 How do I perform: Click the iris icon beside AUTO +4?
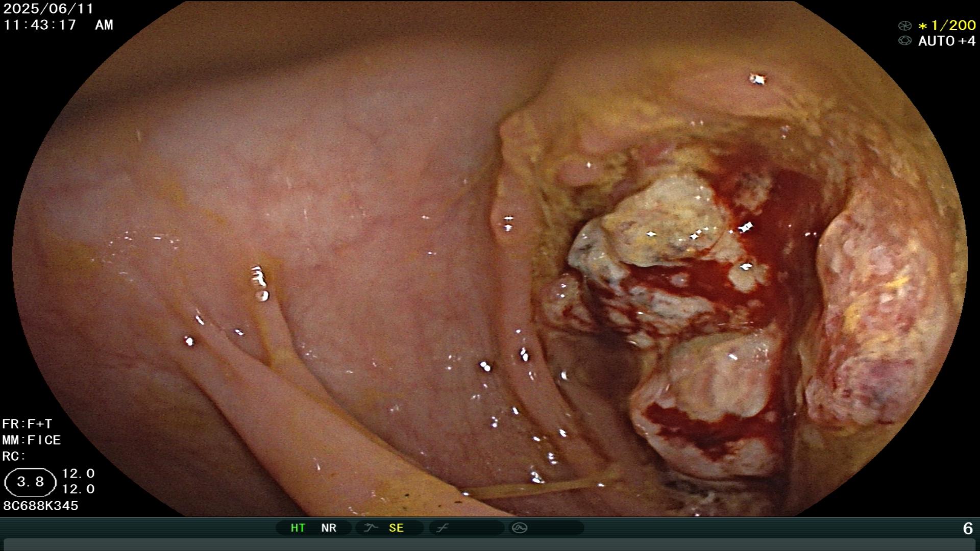(904, 41)
